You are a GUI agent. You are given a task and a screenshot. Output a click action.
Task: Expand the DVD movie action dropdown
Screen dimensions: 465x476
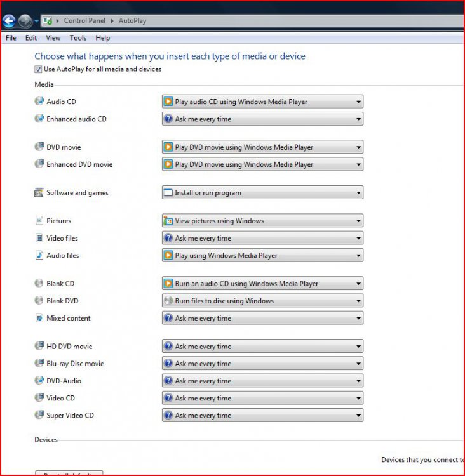coord(262,147)
